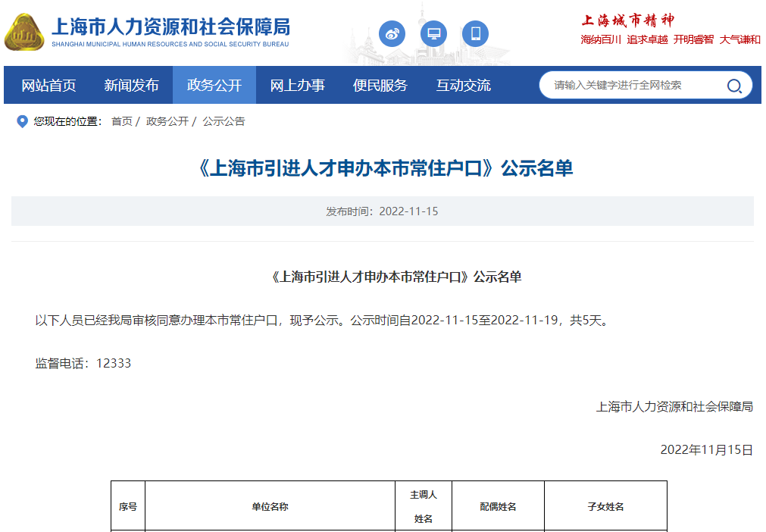Viewport: 766px width, 532px height.
Task: Click the Shanghai HR bureau emblem logo
Action: 24,33
